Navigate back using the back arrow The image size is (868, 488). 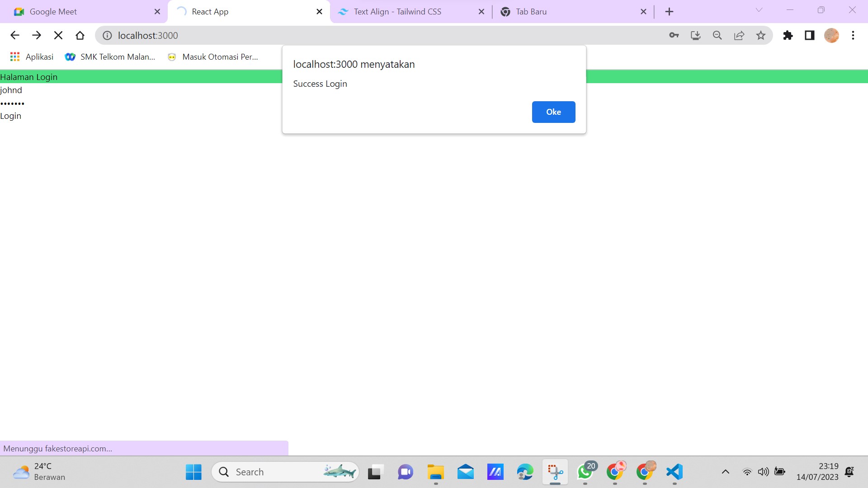coord(15,35)
